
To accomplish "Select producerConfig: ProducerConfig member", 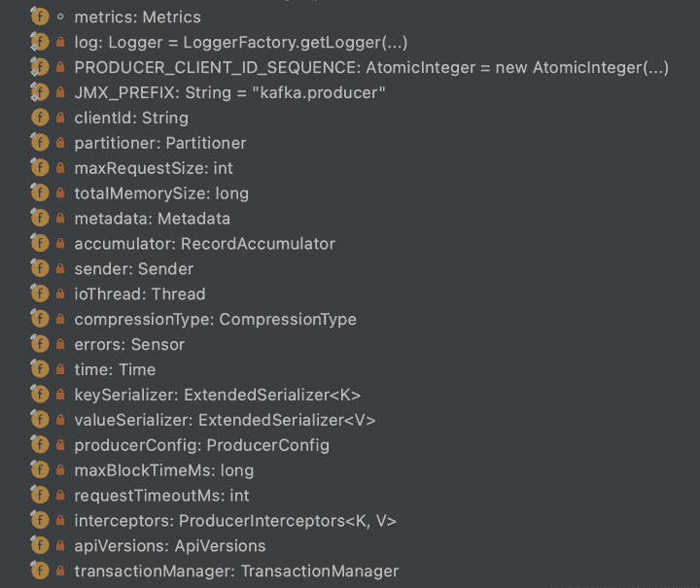I will point(201,445).
